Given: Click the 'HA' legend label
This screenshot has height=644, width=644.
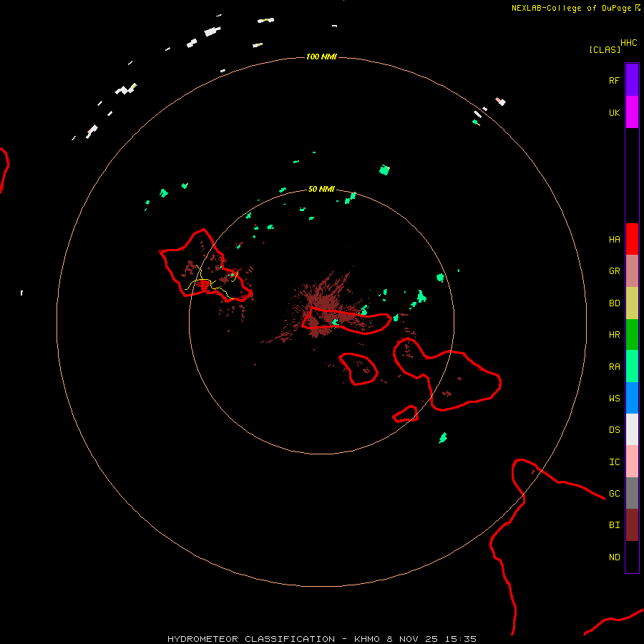Looking at the screenshot, I should tap(614, 240).
